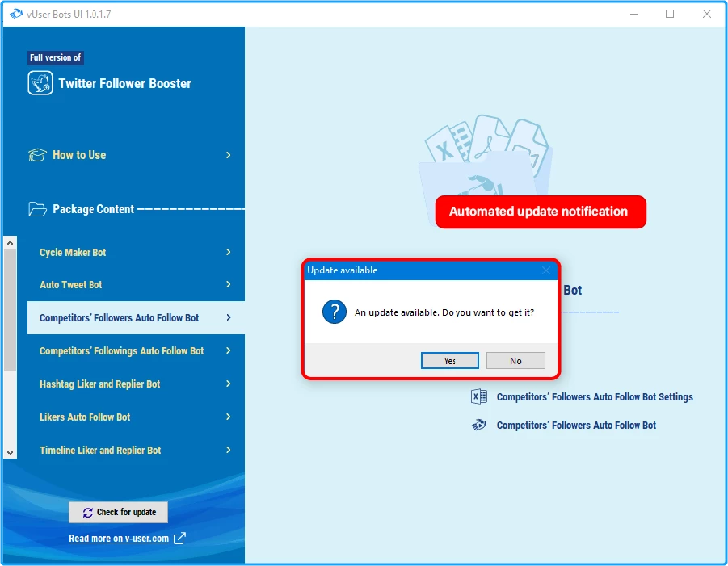Expand Competitors' Followings Auto Follow Bot chevron
The height and width of the screenshot is (566, 728).
tap(229, 350)
